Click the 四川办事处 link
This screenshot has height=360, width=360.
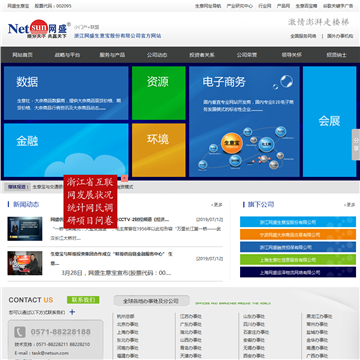[x=254, y=324]
